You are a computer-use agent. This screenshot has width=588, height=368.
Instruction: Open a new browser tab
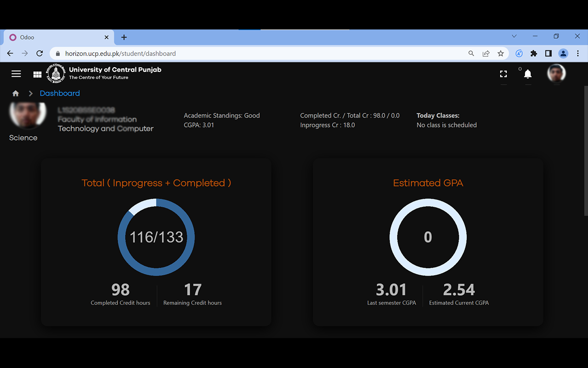[x=124, y=37]
